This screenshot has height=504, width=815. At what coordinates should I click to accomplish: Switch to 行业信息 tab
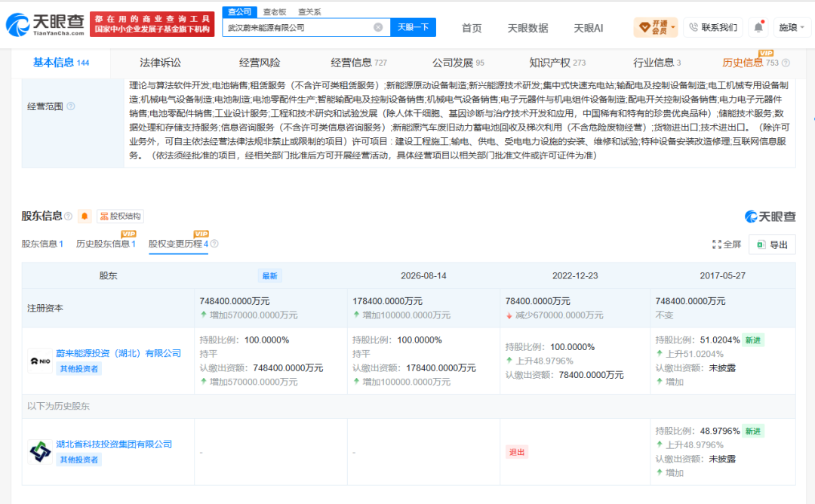(x=657, y=63)
